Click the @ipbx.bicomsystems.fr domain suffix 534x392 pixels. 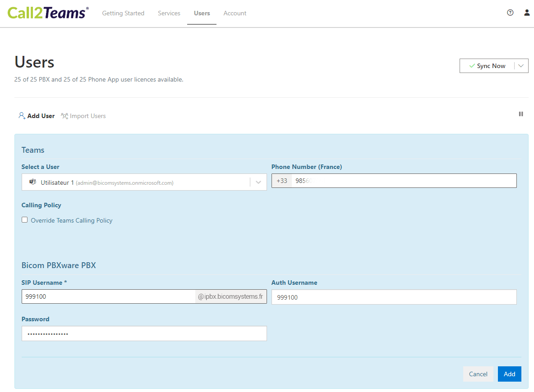(x=230, y=296)
